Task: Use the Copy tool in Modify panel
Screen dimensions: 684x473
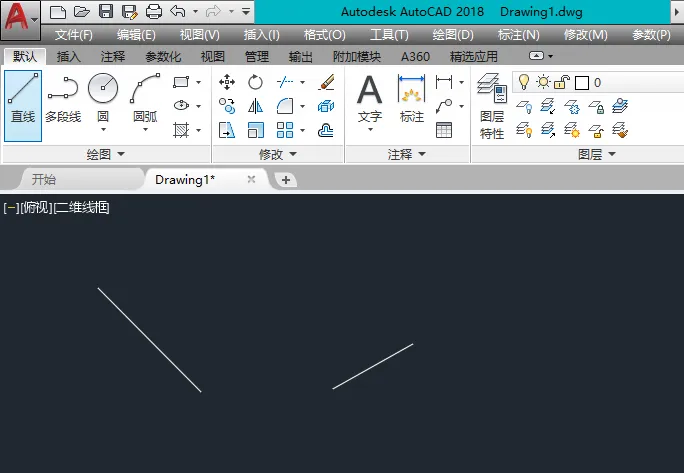Action: 227,106
